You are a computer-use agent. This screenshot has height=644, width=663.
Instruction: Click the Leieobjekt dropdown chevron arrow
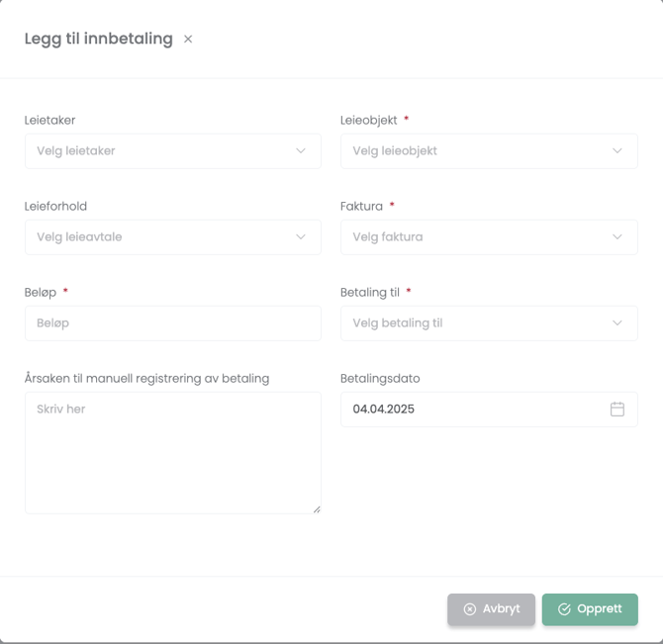pyautogui.click(x=616, y=151)
